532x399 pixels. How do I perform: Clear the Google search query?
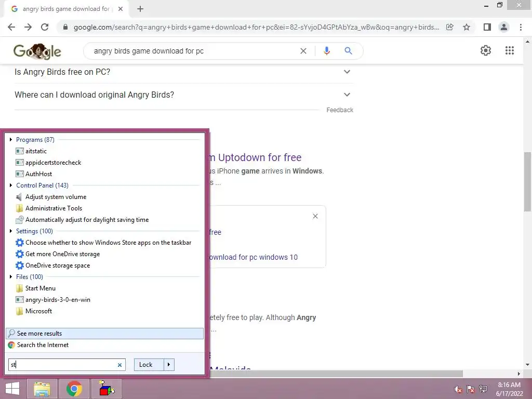303,51
